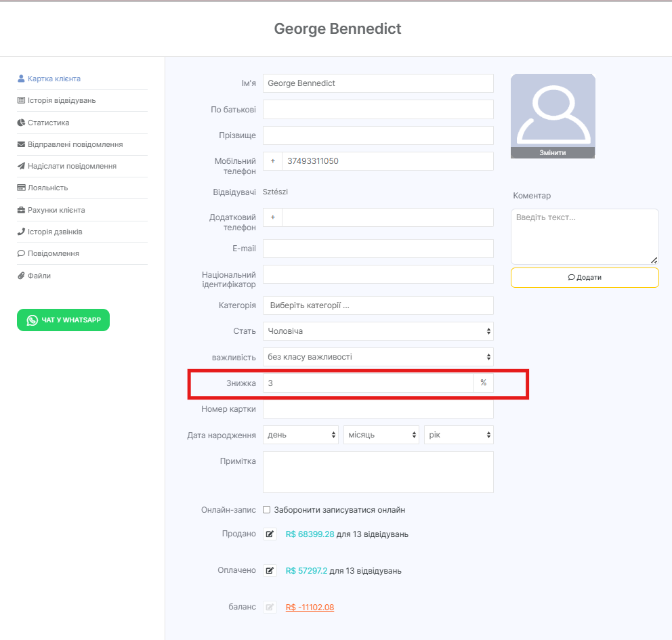The width and height of the screenshot is (672, 640).
Task: Click the pie chart icon for Статистика
Action: click(x=21, y=123)
